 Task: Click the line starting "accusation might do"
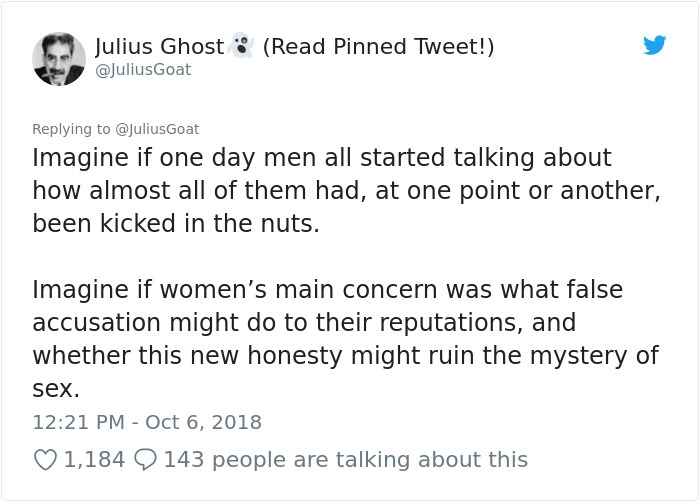click(304, 323)
